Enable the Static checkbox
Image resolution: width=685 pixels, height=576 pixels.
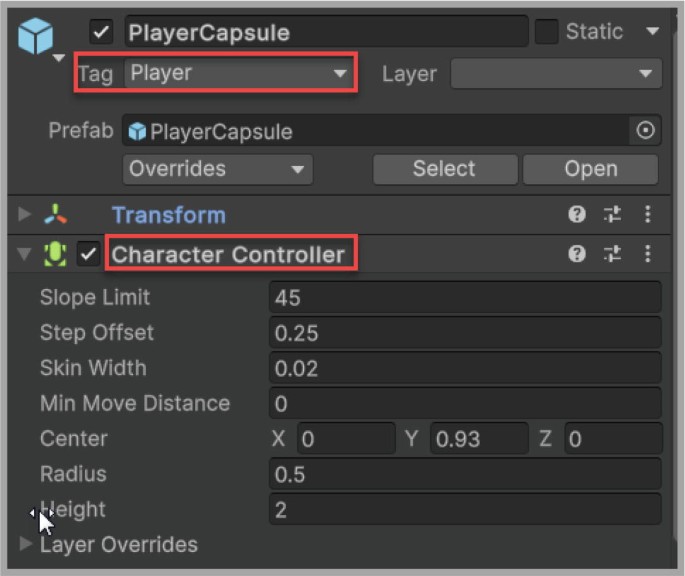point(546,32)
